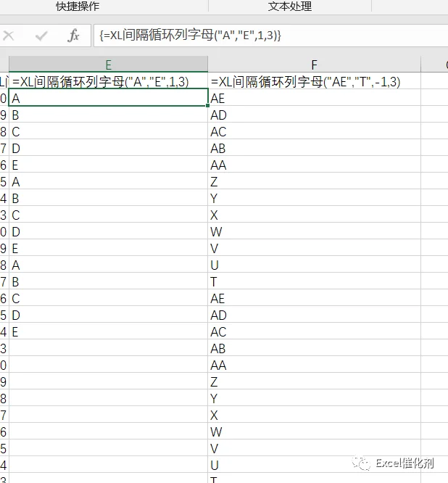Select cell with text =XL间隔循环列字母("A","E",1,3)
Image resolution: width=448 pixels, height=483 pixels.
point(109,82)
